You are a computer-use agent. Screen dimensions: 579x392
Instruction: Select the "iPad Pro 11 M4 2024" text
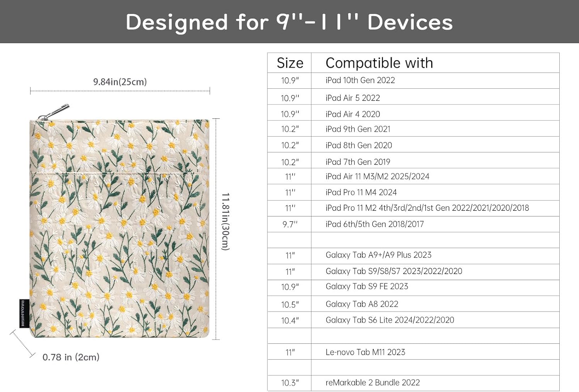(x=361, y=192)
